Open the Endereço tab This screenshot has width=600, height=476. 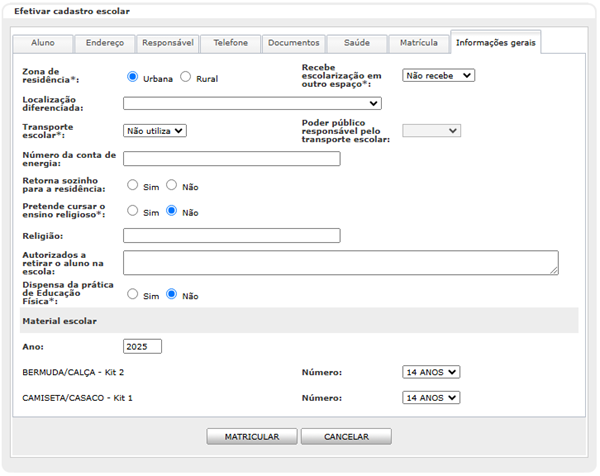tap(105, 43)
